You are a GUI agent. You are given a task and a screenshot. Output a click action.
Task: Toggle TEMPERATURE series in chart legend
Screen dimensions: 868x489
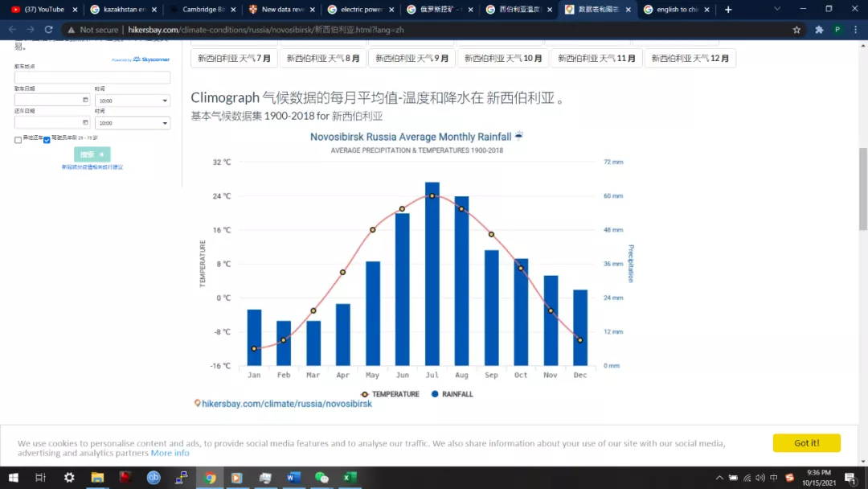tap(391, 394)
